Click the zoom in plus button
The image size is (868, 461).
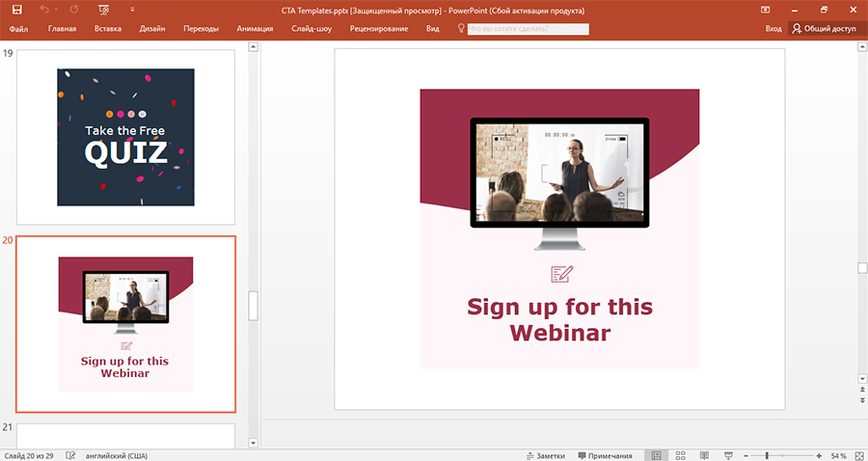[x=819, y=455]
